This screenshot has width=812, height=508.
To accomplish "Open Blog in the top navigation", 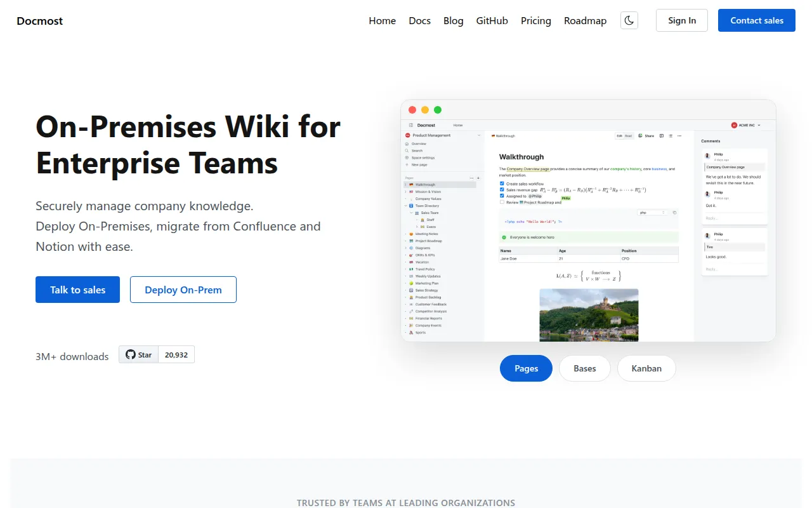I will coord(454,20).
